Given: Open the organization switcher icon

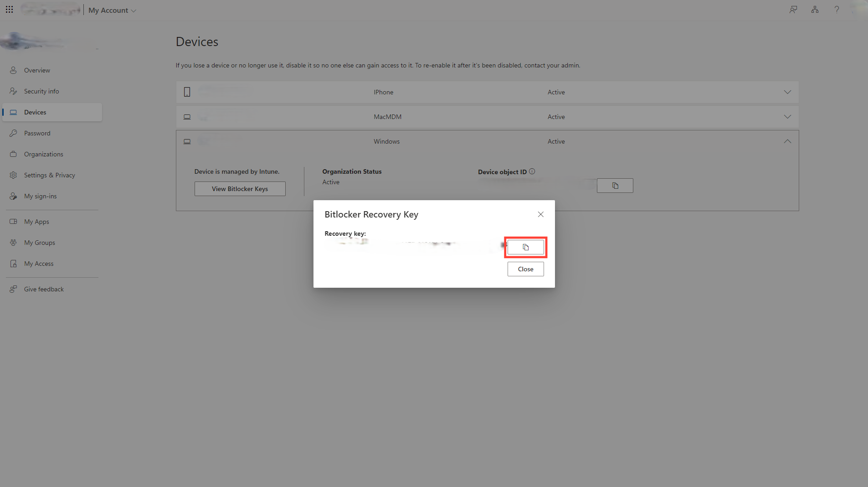Looking at the screenshot, I should pos(815,9).
